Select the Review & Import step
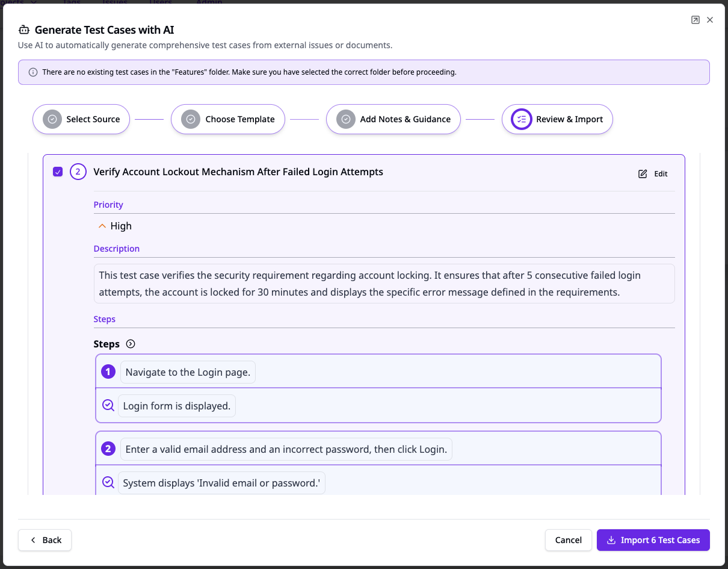 pyautogui.click(x=557, y=119)
